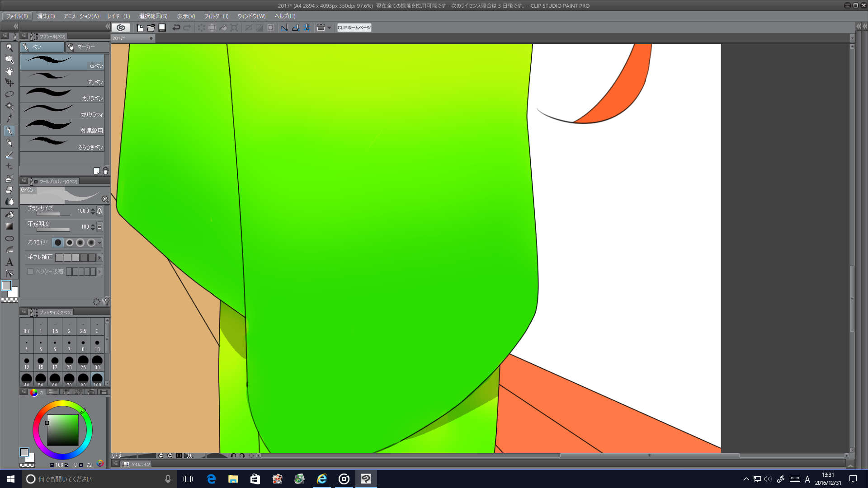The height and width of the screenshot is (488, 868).
Task: Select the Text tool
Action: tap(9, 262)
